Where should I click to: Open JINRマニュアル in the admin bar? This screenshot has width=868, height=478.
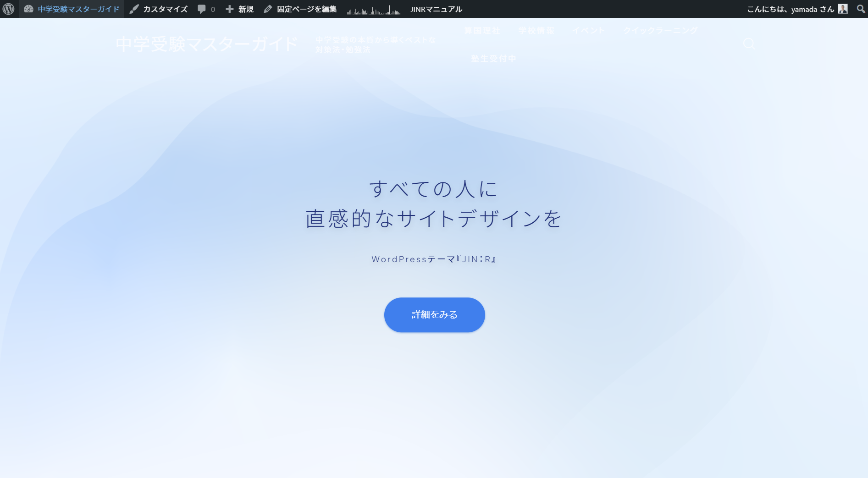tap(436, 9)
